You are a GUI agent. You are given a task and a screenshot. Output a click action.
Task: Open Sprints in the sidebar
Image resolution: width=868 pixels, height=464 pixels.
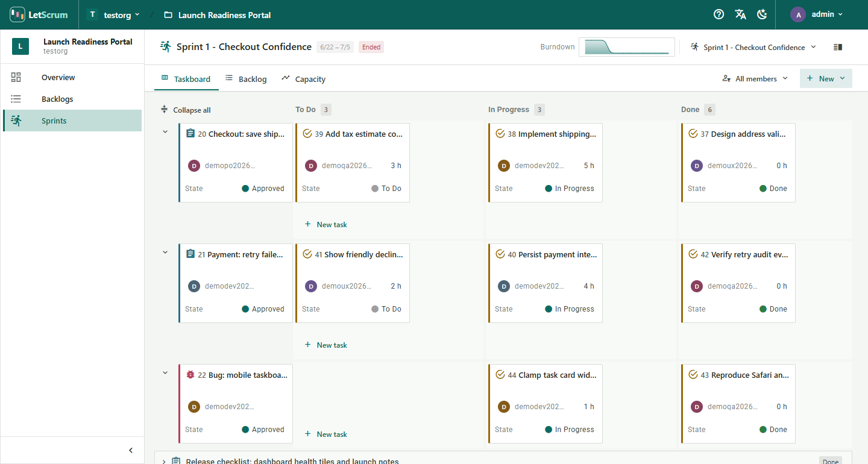point(72,121)
